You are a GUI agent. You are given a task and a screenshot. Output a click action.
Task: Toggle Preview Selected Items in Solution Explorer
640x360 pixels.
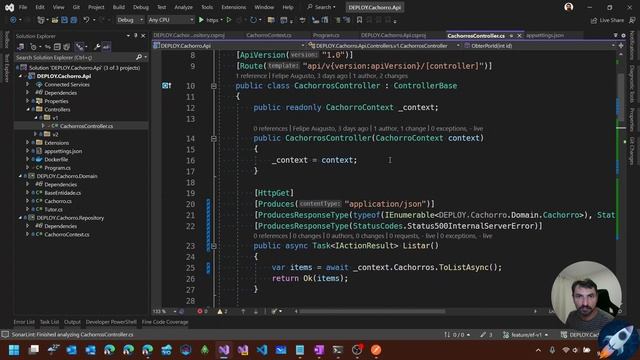click(x=106, y=47)
